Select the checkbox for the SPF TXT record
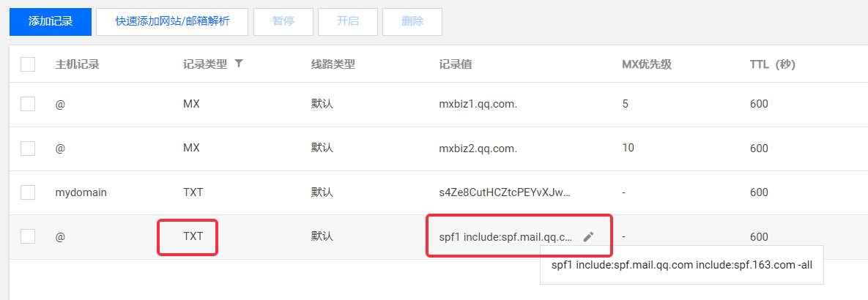Image resolution: width=868 pixels, height=300 pixels. click(x=28, y=236)
